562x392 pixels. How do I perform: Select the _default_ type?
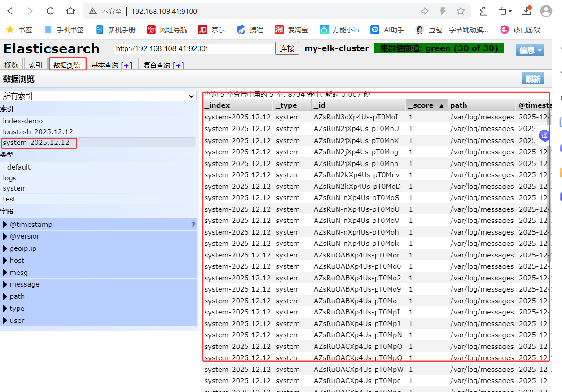point(98,167)
